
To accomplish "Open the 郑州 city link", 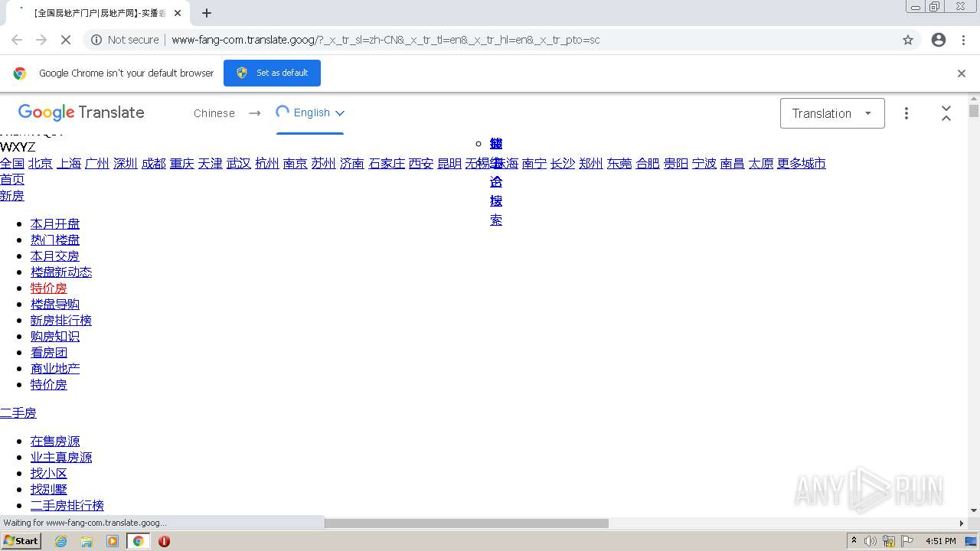I will (591, 163).
